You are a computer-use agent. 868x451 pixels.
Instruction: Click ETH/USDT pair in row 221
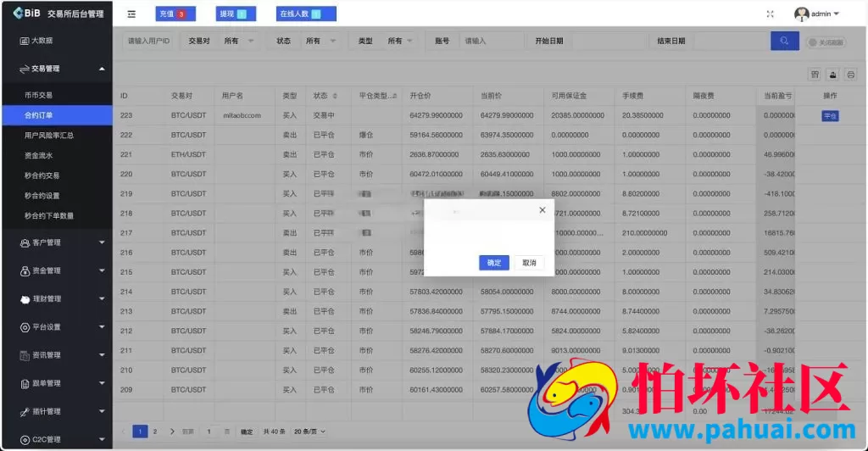pyautogui.click(x=188, y=154)
